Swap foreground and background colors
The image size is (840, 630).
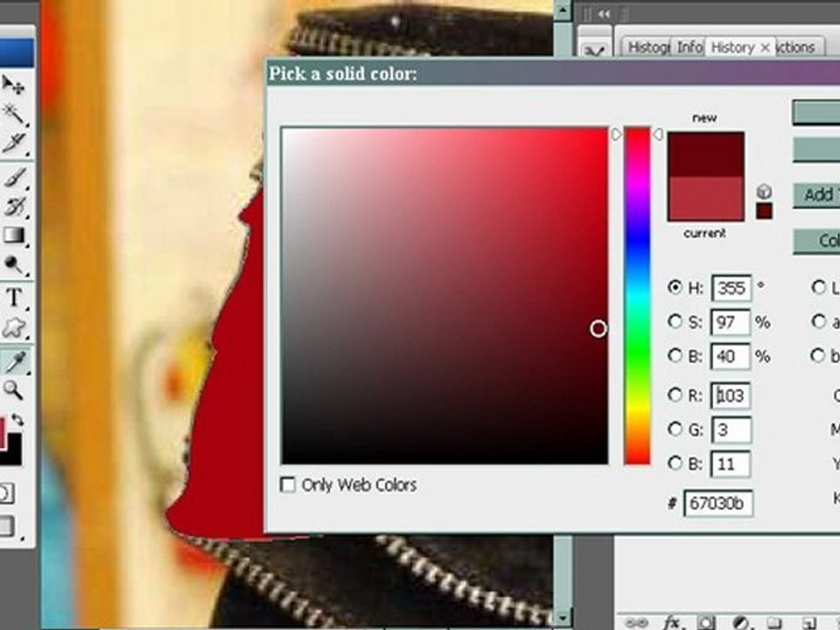[x=18, y=420]
